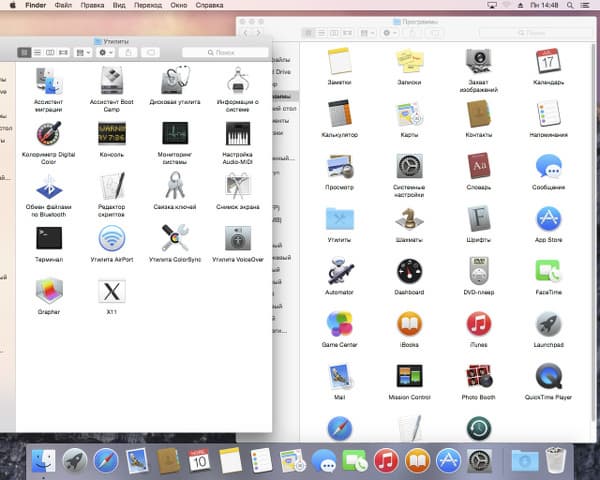Open Digital Color Meter icon
The width and height of the screenshot is (600, 480).
(49, 133)
